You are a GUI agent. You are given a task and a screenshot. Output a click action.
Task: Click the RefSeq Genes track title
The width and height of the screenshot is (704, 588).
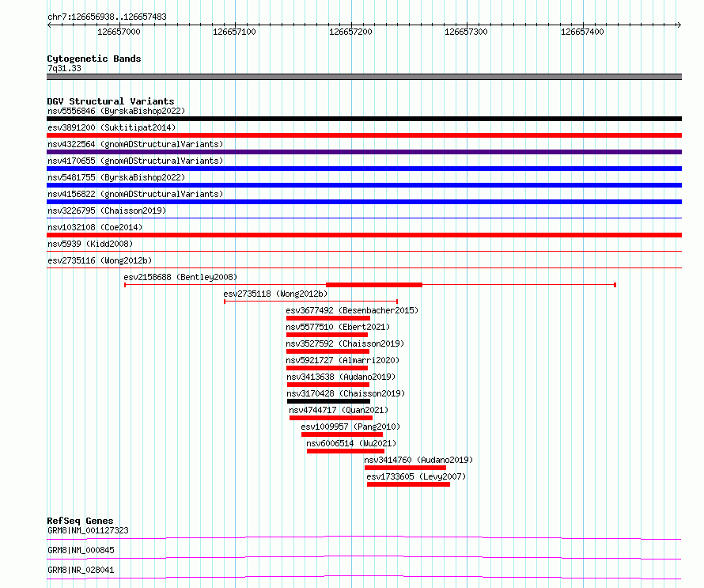tap(80, 521)
